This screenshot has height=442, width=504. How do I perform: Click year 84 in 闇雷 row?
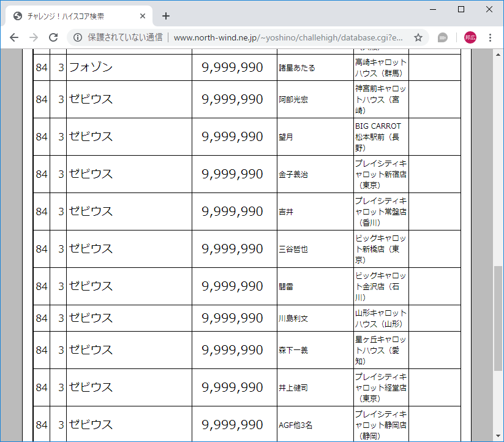[42, 286]
